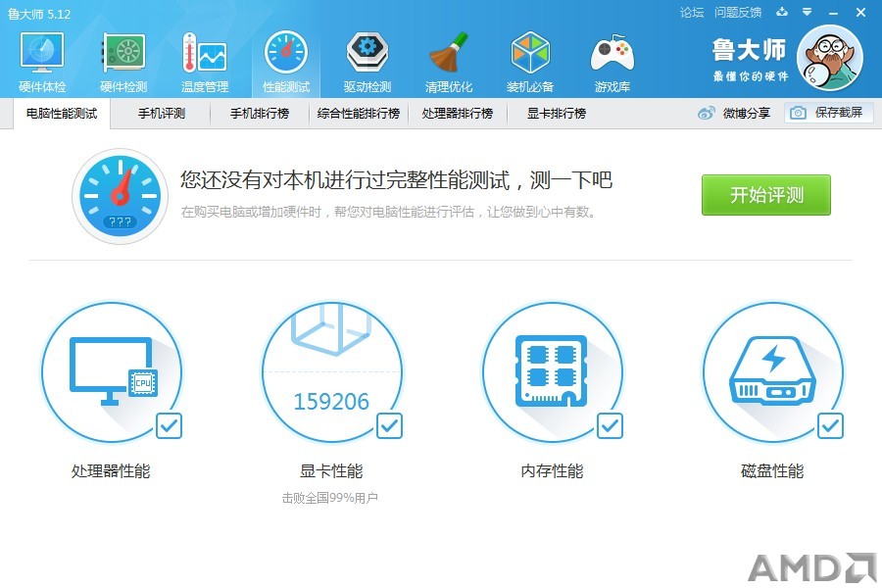Screen dimensions: 882x588
Task: Open 硬件检测 hardware detection
Action: pos(123,63)
